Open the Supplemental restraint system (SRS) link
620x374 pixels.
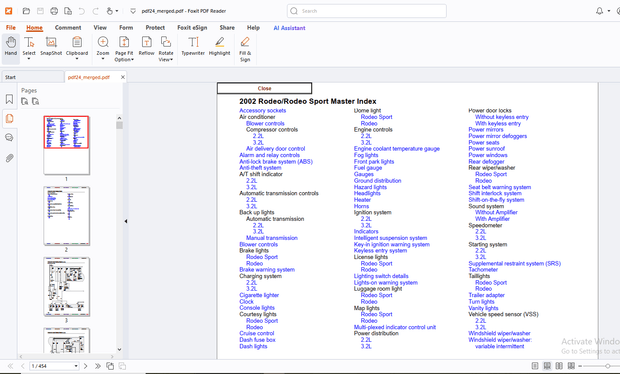[x=514, y=263]
